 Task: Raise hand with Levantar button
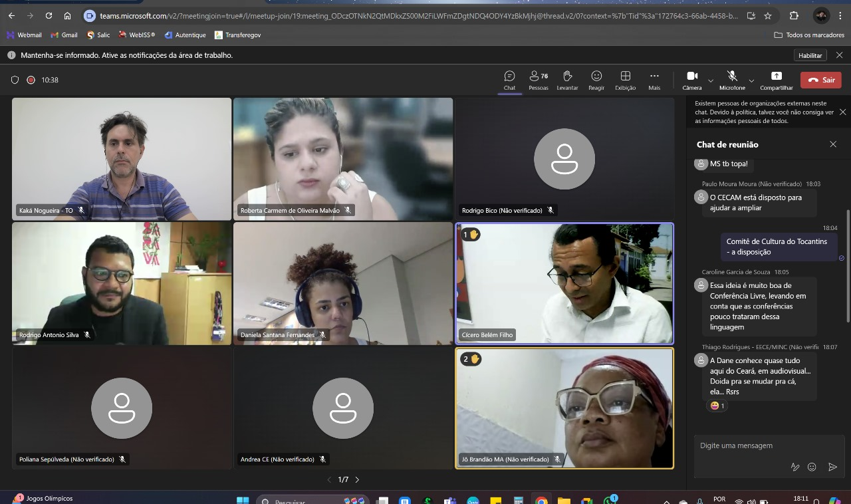pyautogui.click(x=567, y=80)
